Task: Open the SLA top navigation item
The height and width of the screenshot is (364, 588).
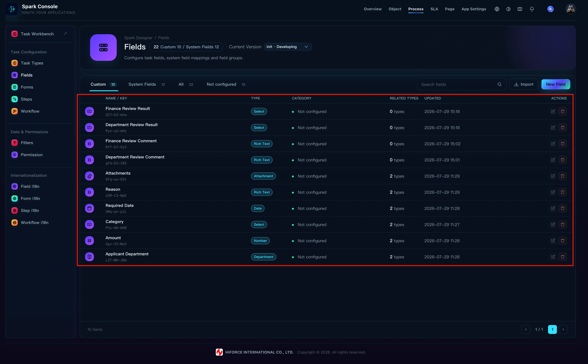Action: [x=434, y=9]
